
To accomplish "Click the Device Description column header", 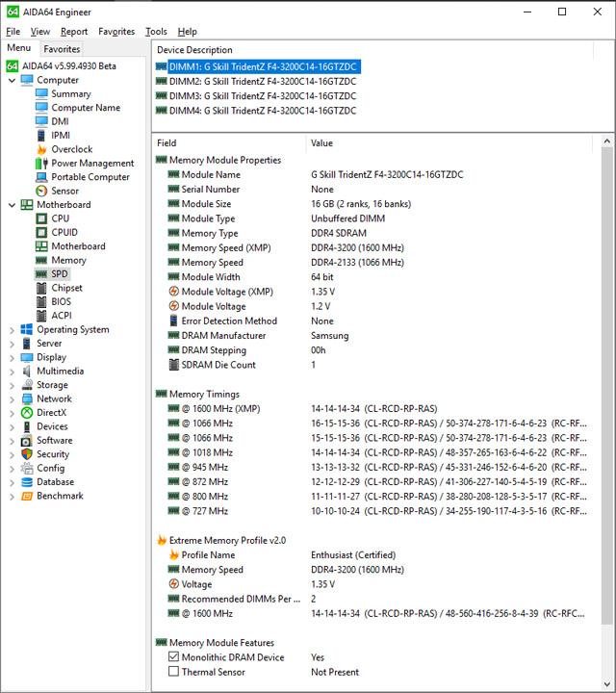I will 372,50.
